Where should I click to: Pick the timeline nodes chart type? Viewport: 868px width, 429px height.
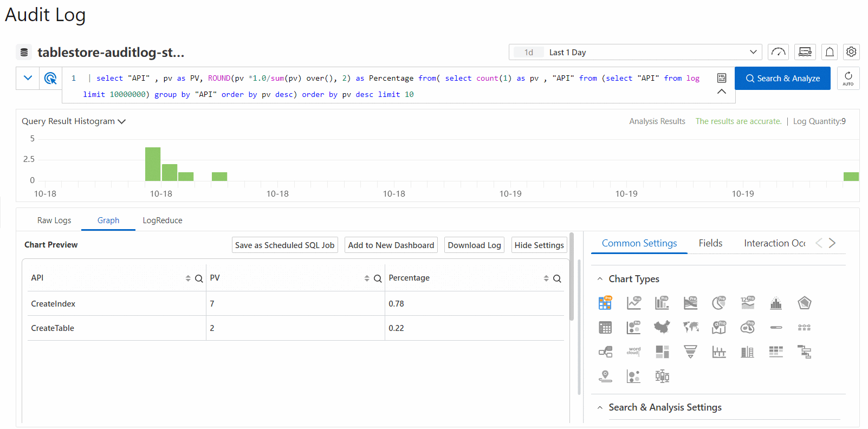click(x=805, y=328)
